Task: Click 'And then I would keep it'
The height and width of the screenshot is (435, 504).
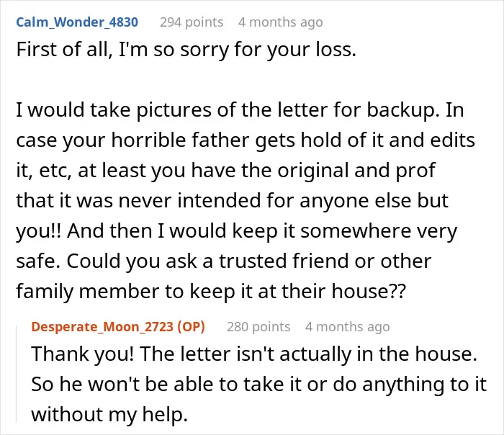Action: point(181,231)
